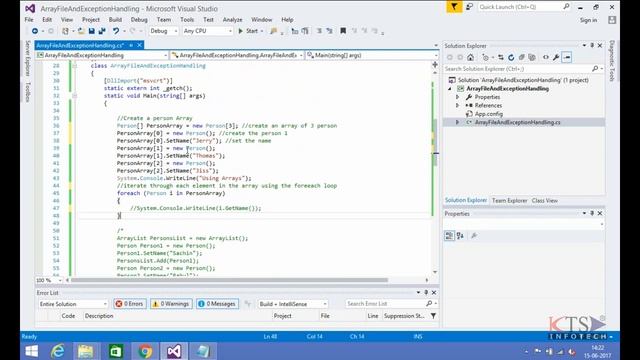640x360 pixels.
Task: Toggle Preview Selected Items button
Action: point(567,58)
